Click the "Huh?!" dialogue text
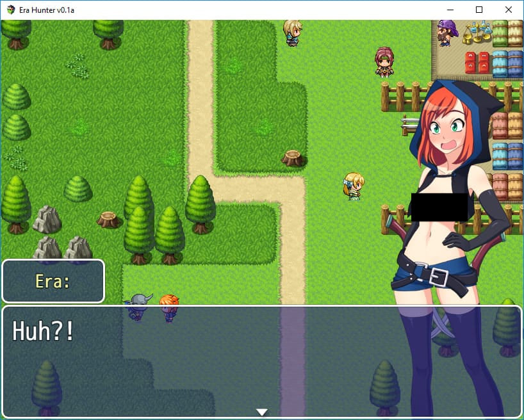The width and height of the screenshot is (524, 420). click(x=43, y=331)
